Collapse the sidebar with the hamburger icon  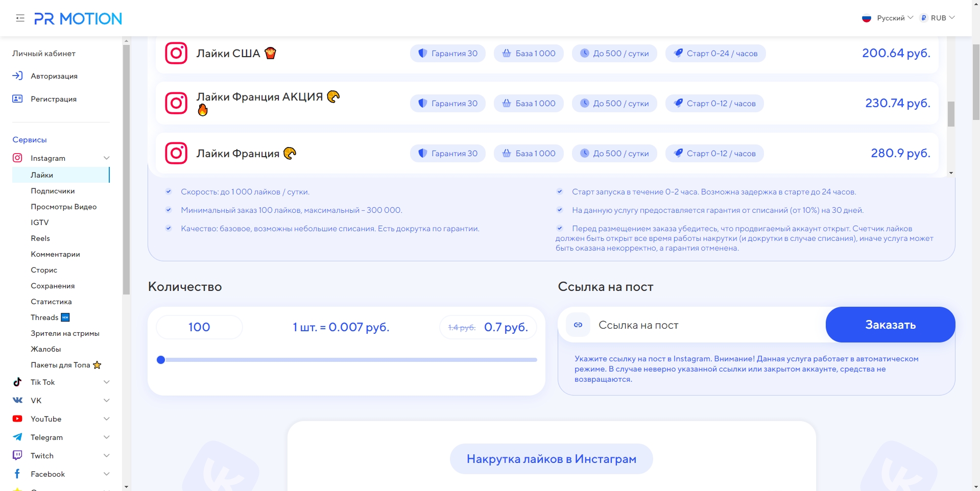20,18
